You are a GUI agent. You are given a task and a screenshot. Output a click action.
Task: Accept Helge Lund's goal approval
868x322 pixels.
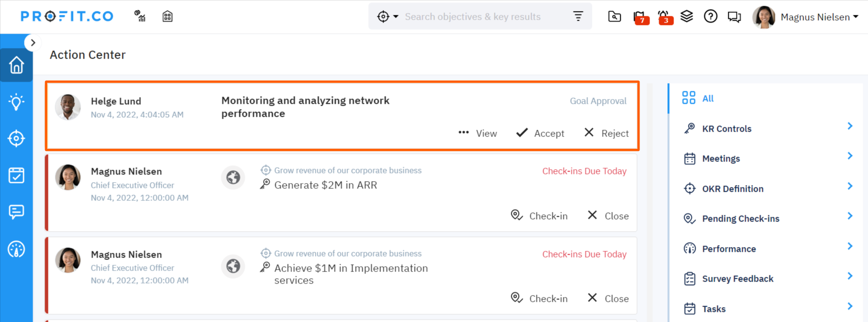click(540, 133)
